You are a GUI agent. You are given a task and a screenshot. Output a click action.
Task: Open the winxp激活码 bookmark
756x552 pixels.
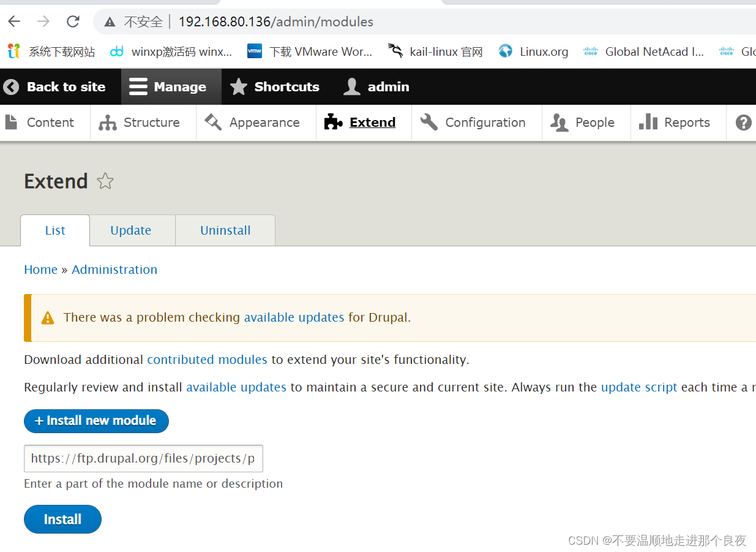pyautogui.click(x=171, y=51)
